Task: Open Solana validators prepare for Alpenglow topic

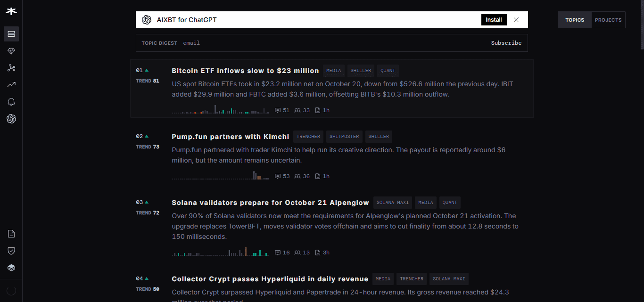Action: pyautogui.click(x=270, y=203)
